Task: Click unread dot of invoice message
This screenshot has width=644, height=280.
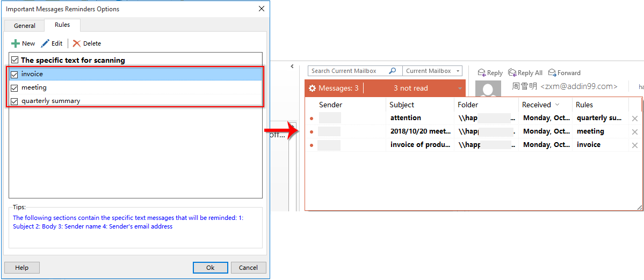Action: coord(312,145)
